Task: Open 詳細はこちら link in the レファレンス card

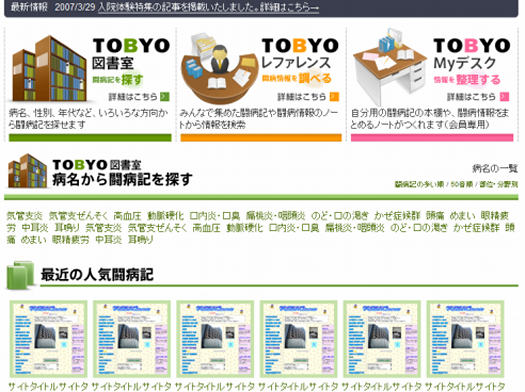Action: [302, 97]
